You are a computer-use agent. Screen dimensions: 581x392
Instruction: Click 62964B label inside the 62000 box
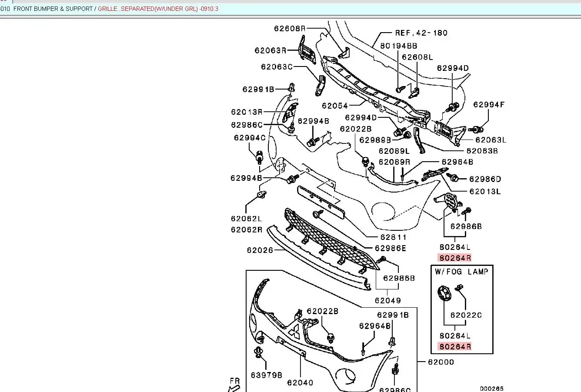pos(375,326)
